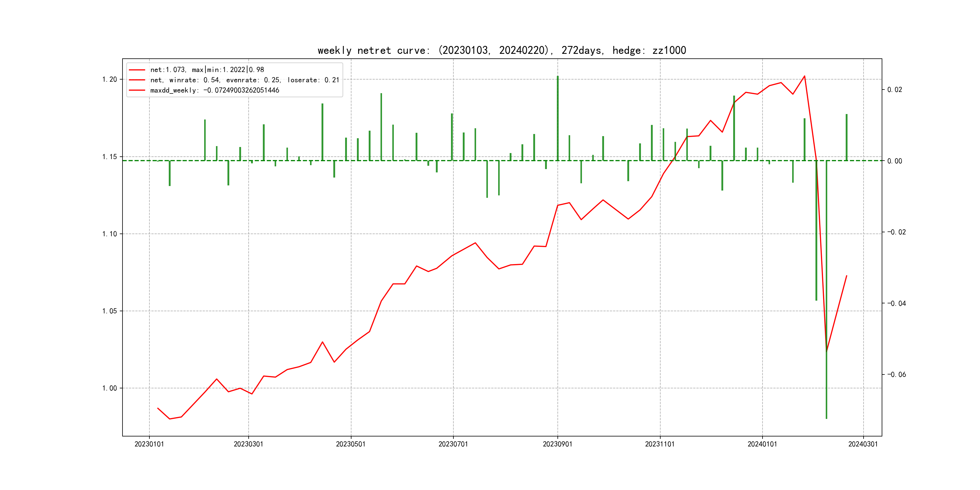980x490 pixels.
Task: Click the winrate legend entry text
Action: (245, 80)
